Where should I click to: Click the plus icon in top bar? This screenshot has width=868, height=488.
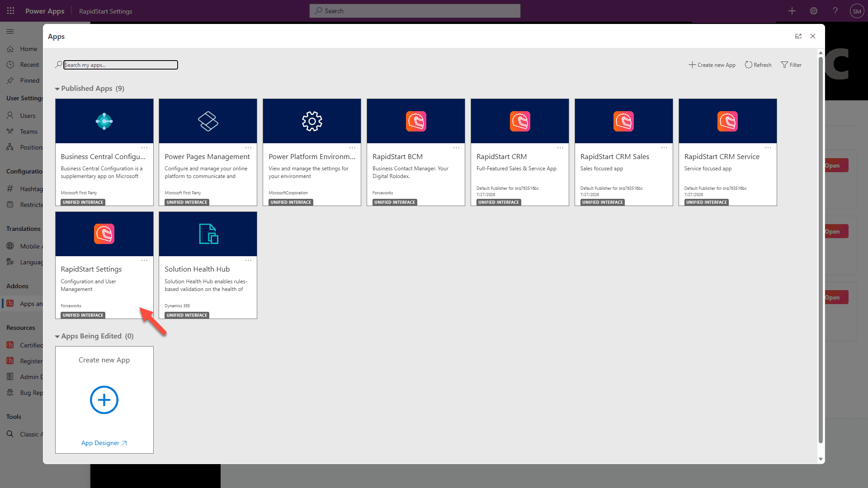(x=792, y=11)
